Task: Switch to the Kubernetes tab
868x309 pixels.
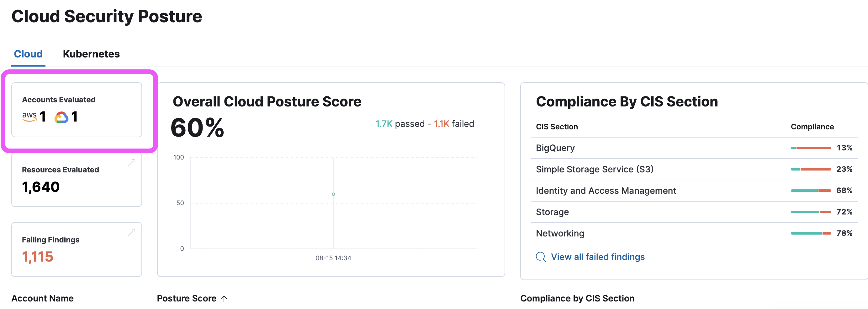Action: tap(91, 53)
